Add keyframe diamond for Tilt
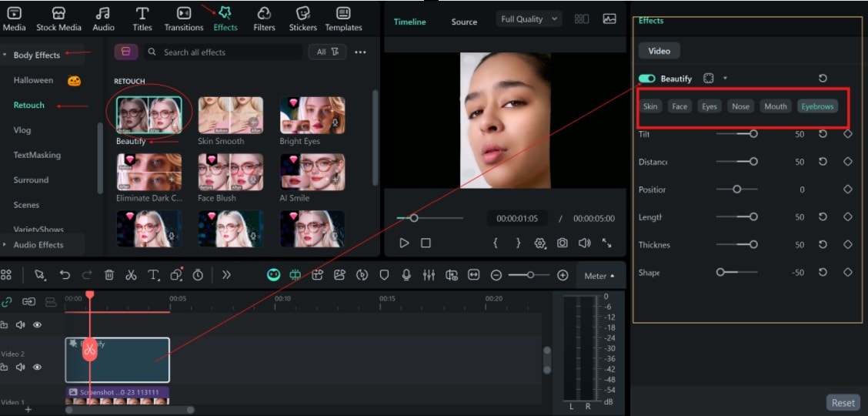 [847, 133]
